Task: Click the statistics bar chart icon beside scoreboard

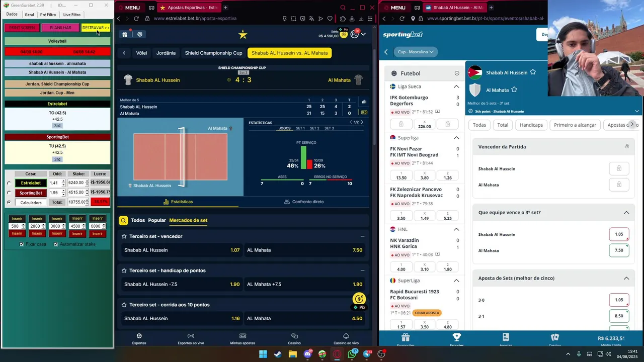Action: pos(364,102)
